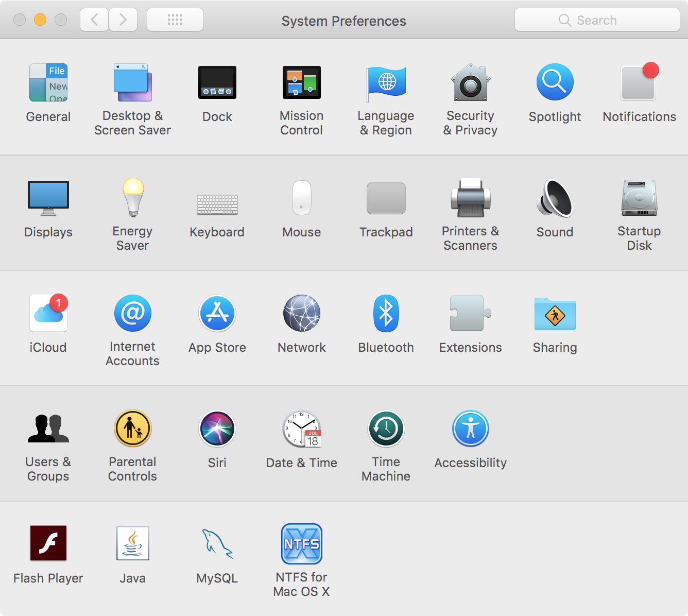Click the forward navigation arrow button

(123, 20)
